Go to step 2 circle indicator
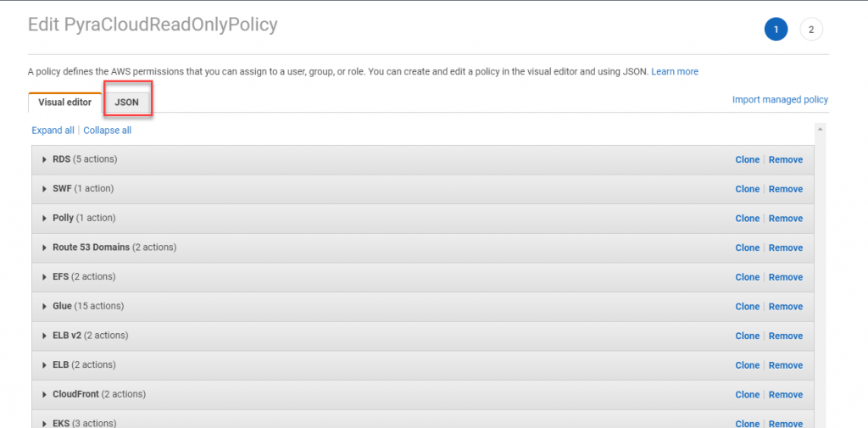868x428 pixels. point(811,30)
